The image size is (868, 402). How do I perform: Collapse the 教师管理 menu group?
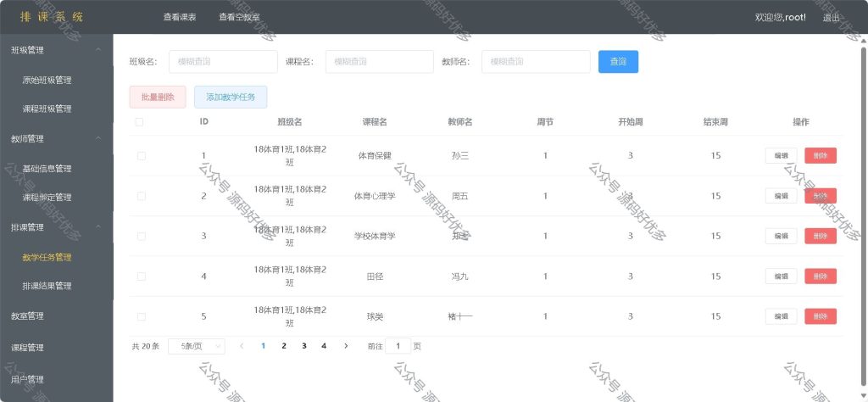coord(98,138)
